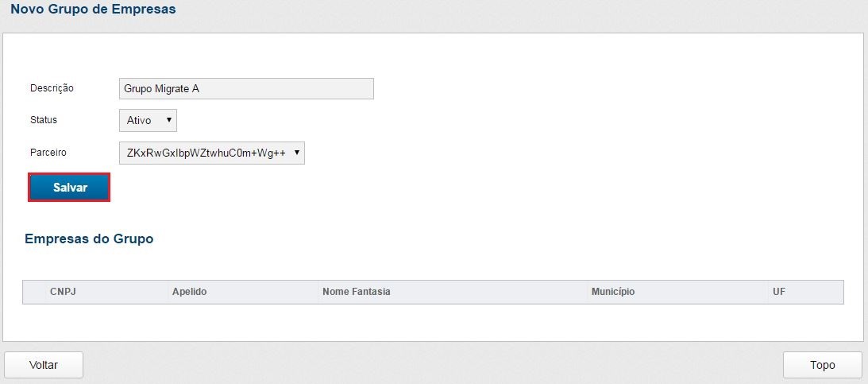Click the UF column header
The height and width of the screenshot is (384, 868).
click(x=779, y=292)
